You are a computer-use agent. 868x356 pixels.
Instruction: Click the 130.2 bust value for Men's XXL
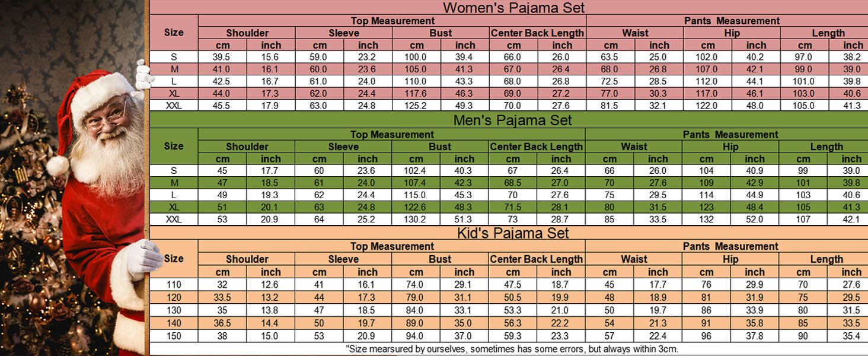[x=416, y=220]
